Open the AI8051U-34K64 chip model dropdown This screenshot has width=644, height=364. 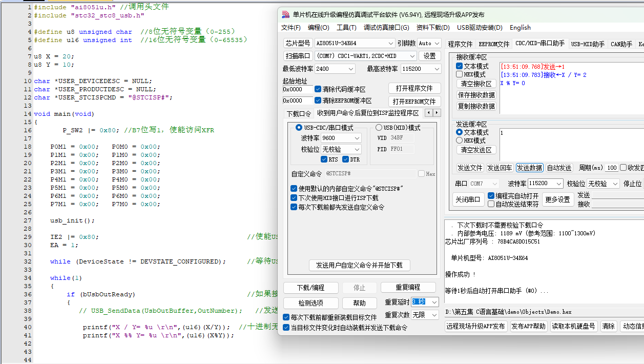click(355, 43)
